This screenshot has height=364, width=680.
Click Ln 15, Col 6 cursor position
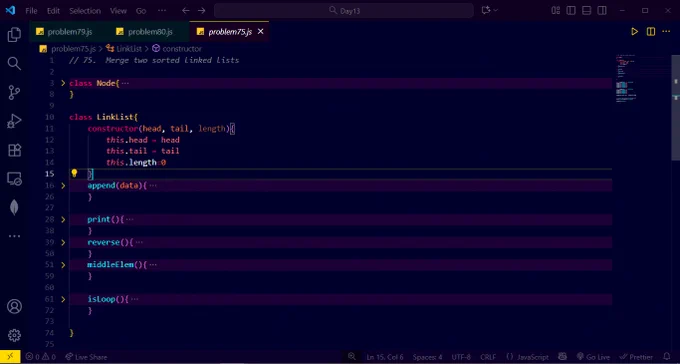pyautogui.click(x=385, y=357)
